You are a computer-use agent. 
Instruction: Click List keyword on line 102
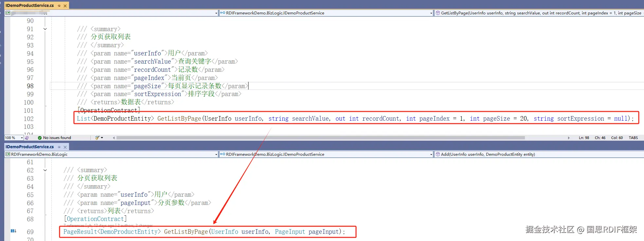tap(83, 119)
